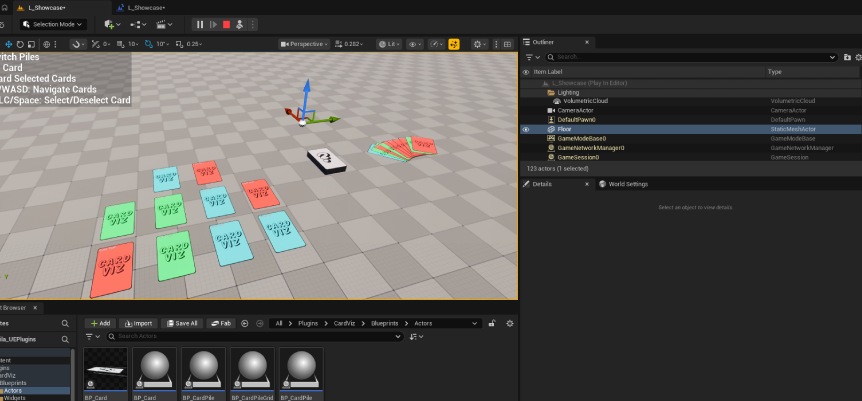Pause the play-in-editor simulation
Viewport: 862px width, 401px height.
[x=200, y=25]
